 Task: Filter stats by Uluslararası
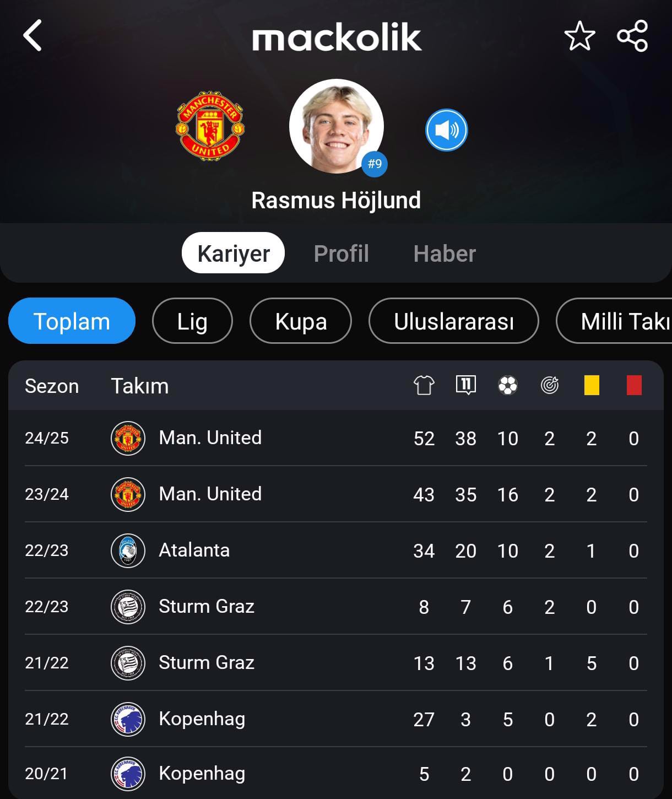pyautogui.click(x=454, y=321)
